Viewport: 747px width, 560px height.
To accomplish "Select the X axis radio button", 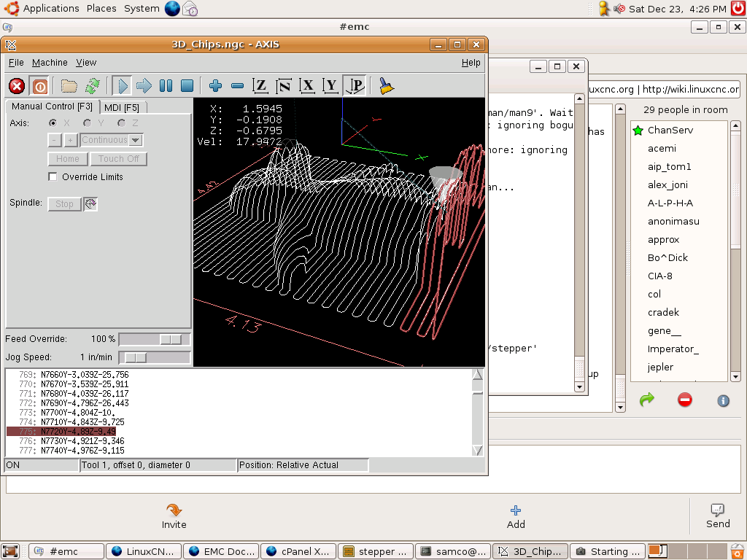I will [53, 122].
